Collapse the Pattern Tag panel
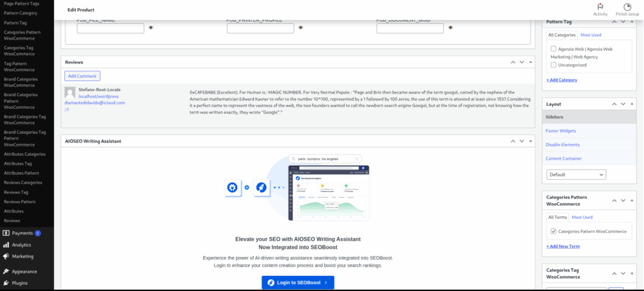644x291 pixels. click(x=631, y=22)
